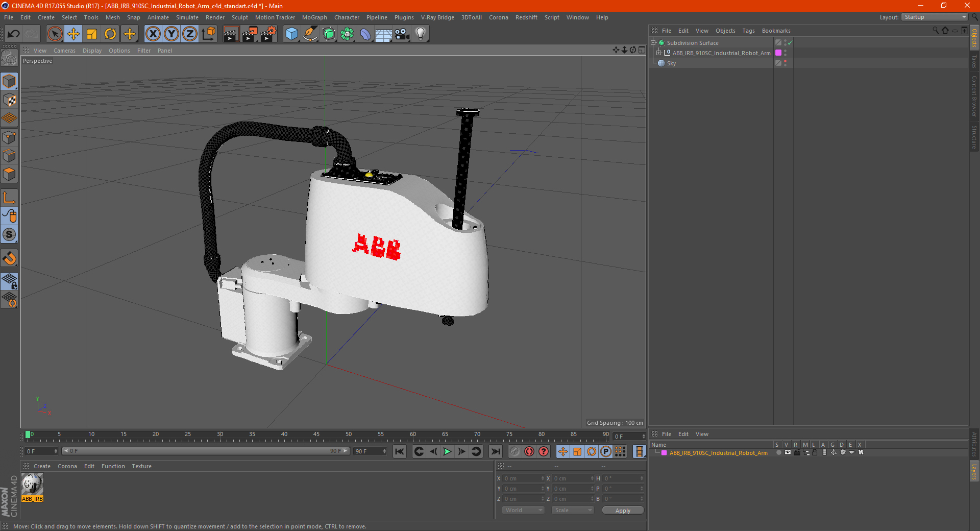Toggle Locked Workplane icon
The height and width of the screenshot is (531, 980).
coord(9,281)
